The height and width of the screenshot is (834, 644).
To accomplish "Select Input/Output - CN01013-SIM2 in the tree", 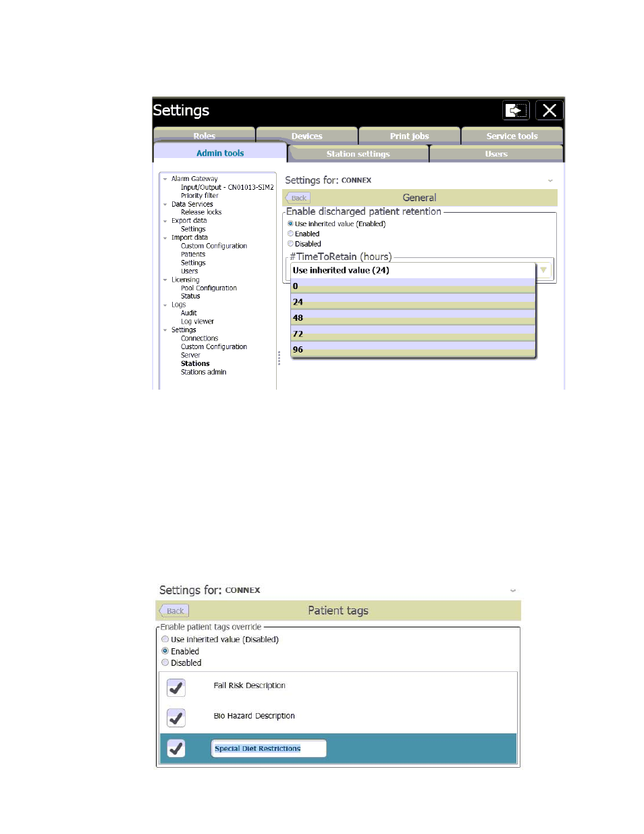I will pyautogui.click(x=227, y=187).
